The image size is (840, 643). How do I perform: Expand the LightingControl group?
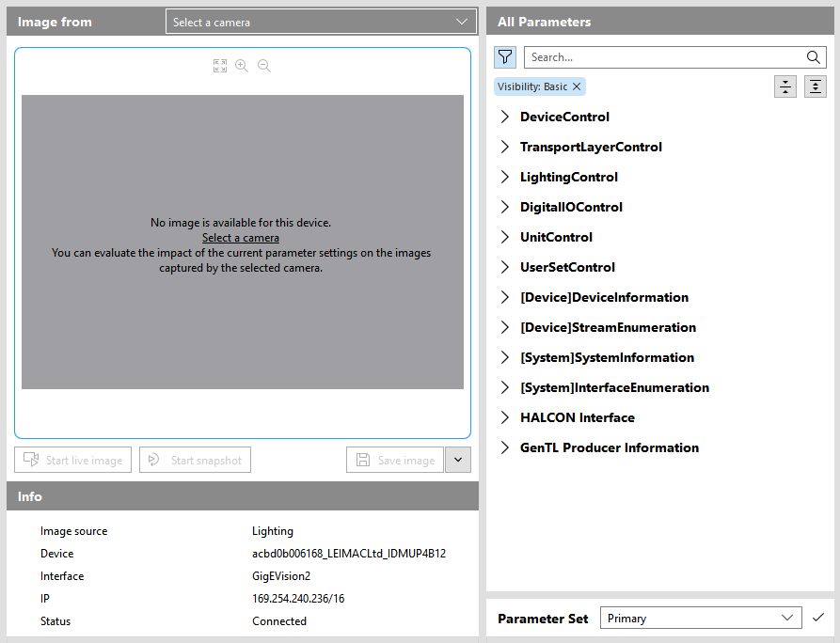pyautogui.click(x=505, y=177)
